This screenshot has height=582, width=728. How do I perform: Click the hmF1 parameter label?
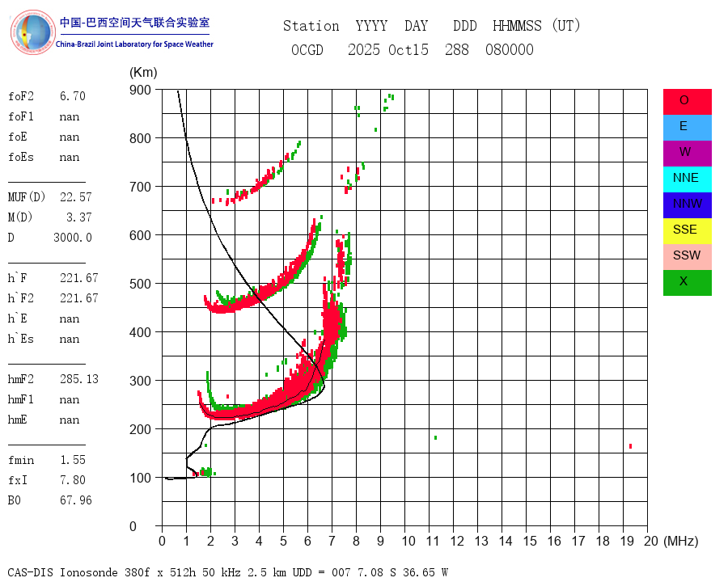(x=20, y=399)
